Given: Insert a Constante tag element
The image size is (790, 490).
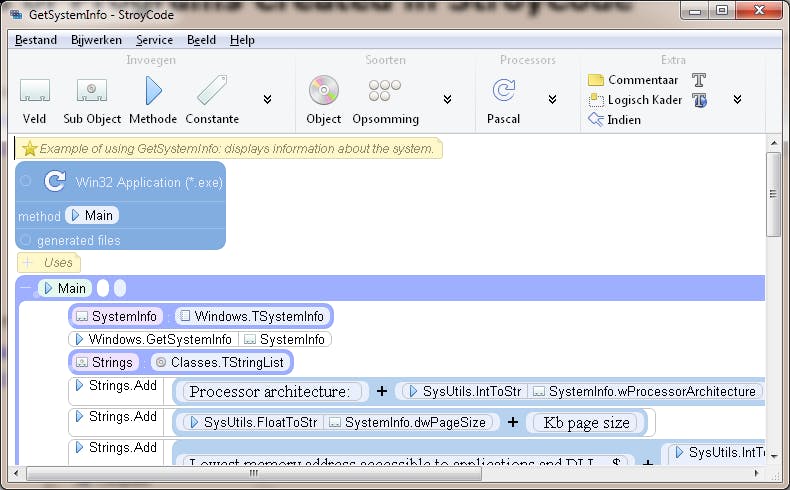Looking at the screenshot, I should 212,99.
